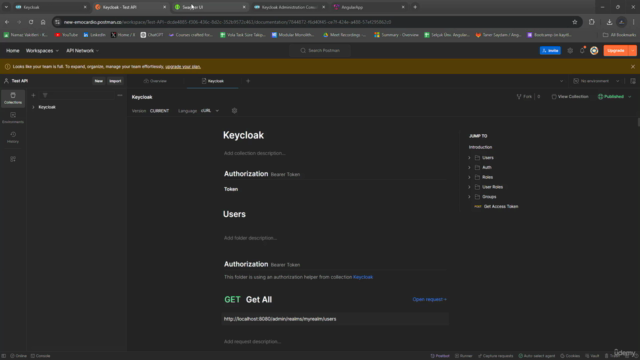Bookmark this page with the star icon
This screenshot has height=360, width=640.
575,22
